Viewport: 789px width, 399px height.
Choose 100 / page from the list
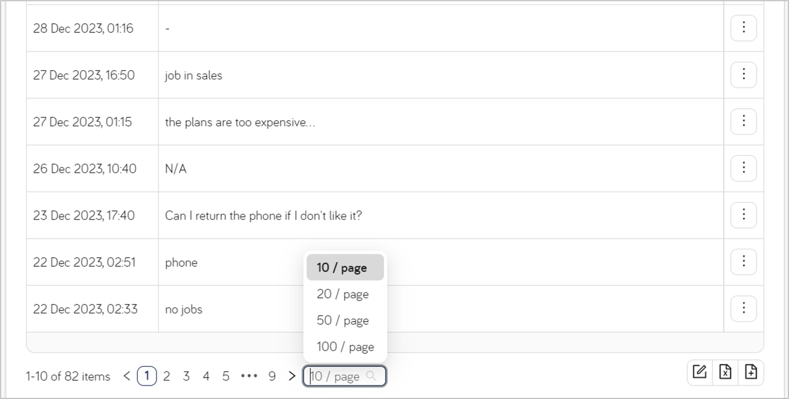(x=345, y=347)
